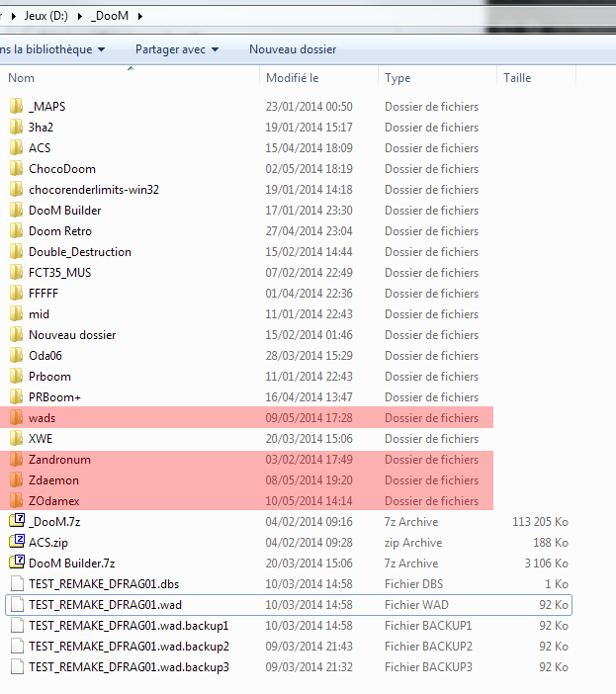This screenshot has height=694, width=616.
Task: Click the zip Archive type cell
Action: (x=413, y=543)
